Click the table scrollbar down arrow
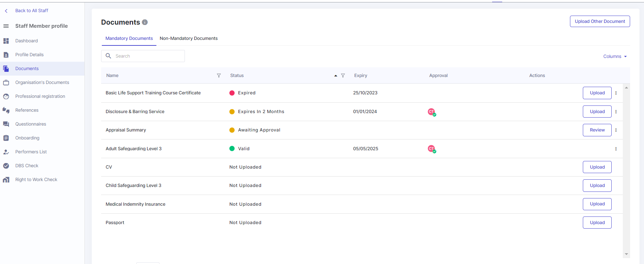 626,254
